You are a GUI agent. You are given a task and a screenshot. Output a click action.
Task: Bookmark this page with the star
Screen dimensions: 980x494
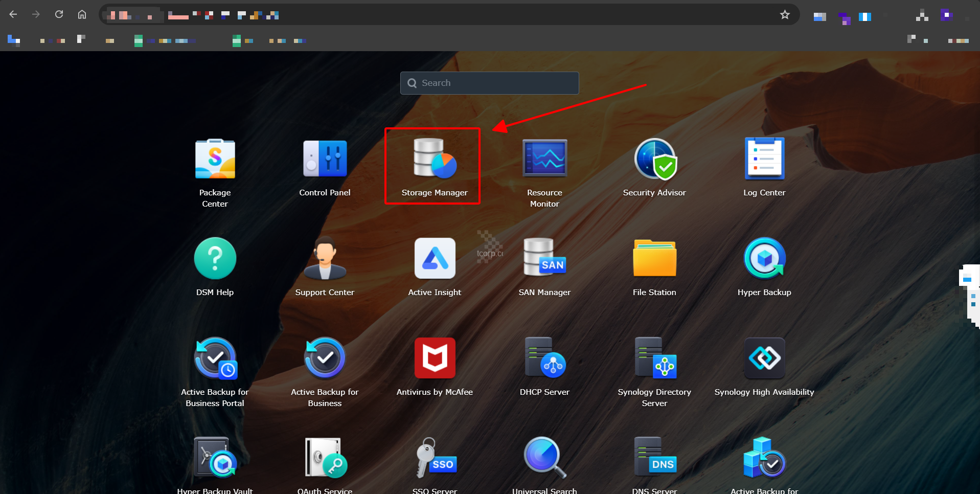point(785,15)
